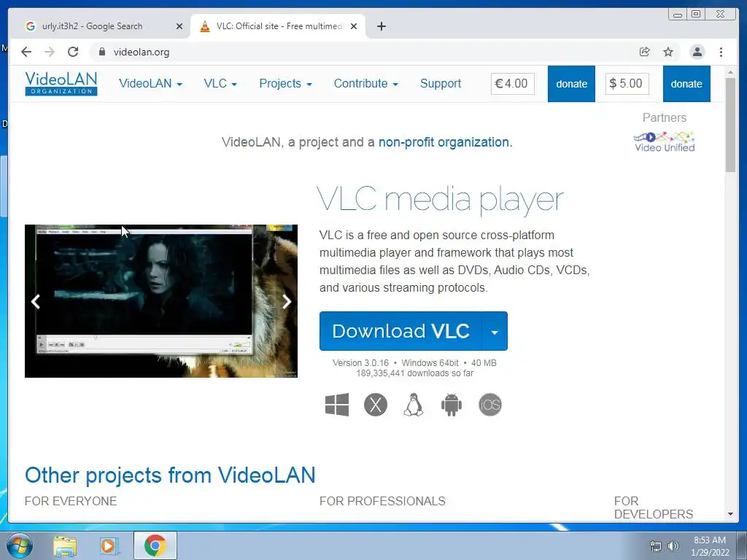Click the 189,335,441 downloads text
The width and height of the screenshot is (747, 560).
tap(414, 373)
